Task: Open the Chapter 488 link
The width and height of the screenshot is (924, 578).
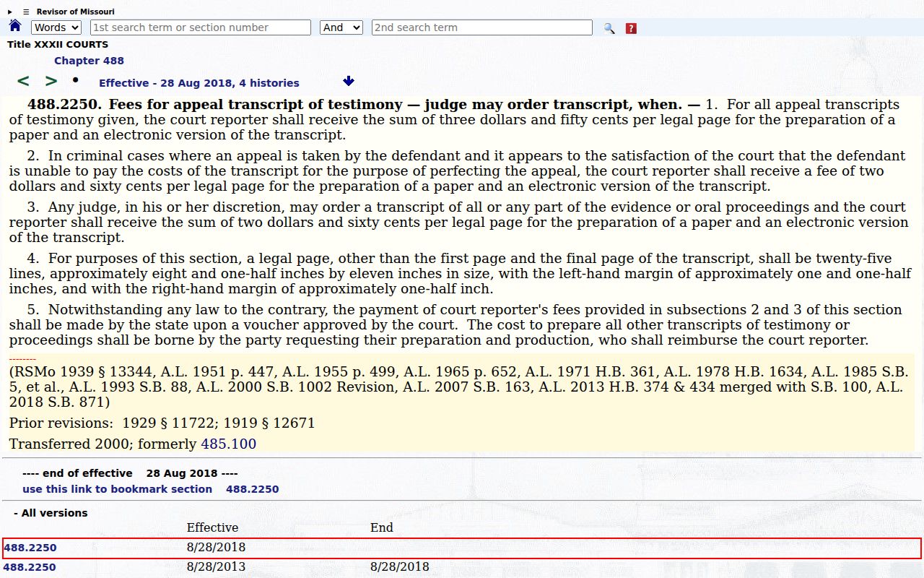Action: pos(89,61)
